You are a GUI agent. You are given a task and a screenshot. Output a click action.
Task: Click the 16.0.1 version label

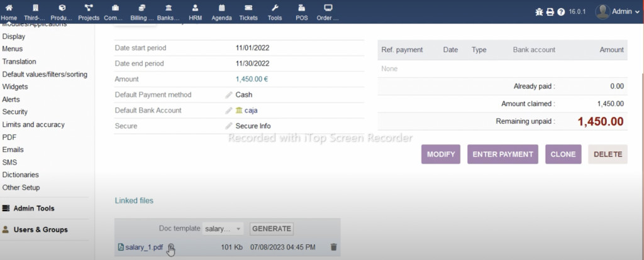[577, 12]
